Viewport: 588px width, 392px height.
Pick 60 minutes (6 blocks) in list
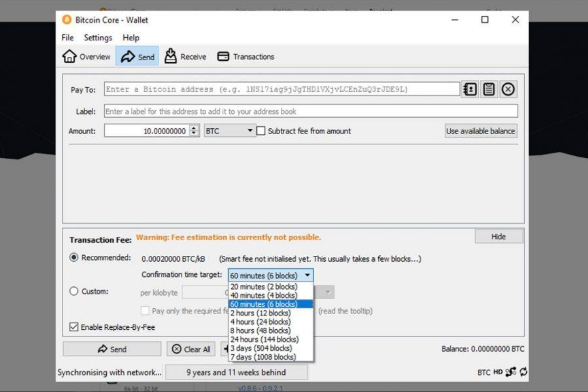[x=270, y=304]
